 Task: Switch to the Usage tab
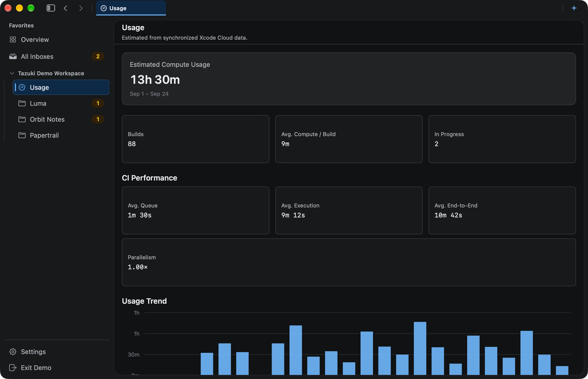click(x=131, y=8)
